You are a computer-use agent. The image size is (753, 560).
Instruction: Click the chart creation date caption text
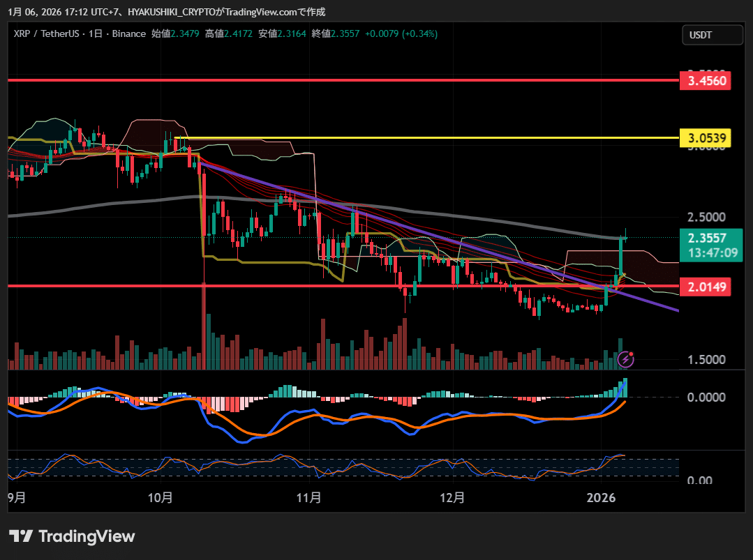(x=167, y=12)
